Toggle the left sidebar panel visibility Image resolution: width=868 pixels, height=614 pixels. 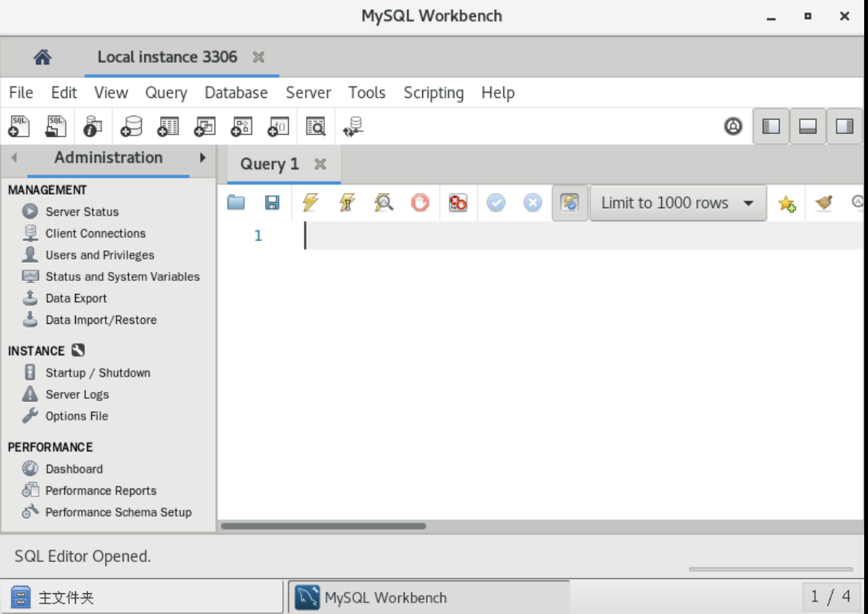pos(771,126)
